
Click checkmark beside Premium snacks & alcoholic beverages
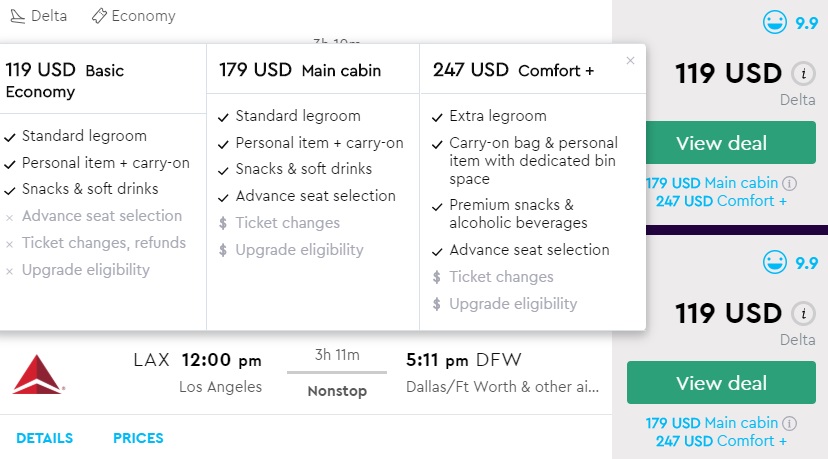click(437, 206)
